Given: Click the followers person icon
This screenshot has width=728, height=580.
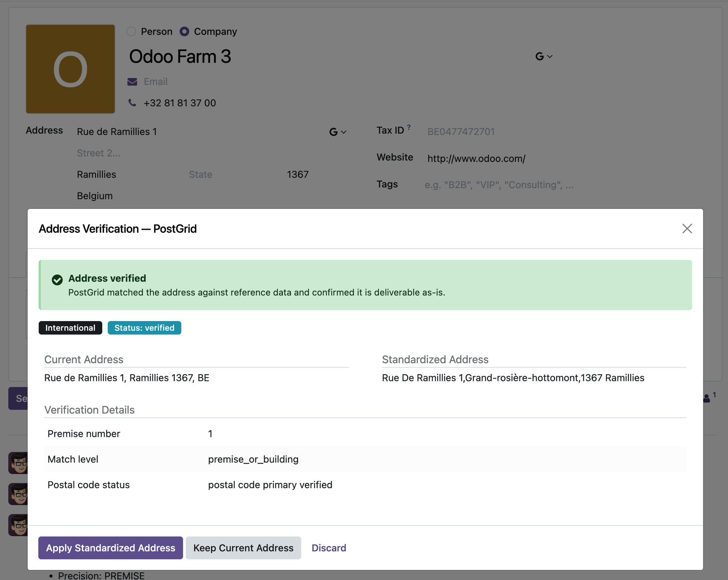Looking at the screenshot, I should click(707, 398).
